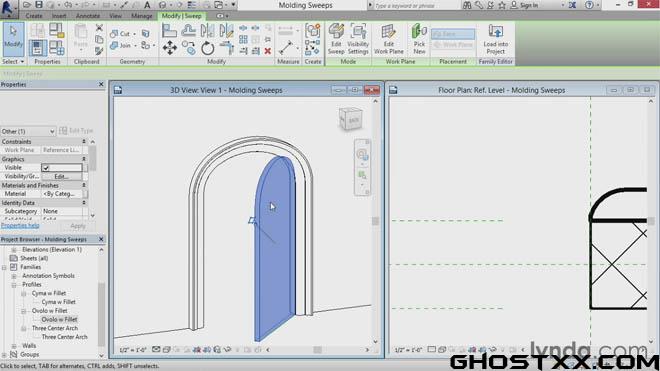The width and height of the screenshot is (660, 371).
Task: Open the Other (1) type selector dropdown
Action: (28, 131)
